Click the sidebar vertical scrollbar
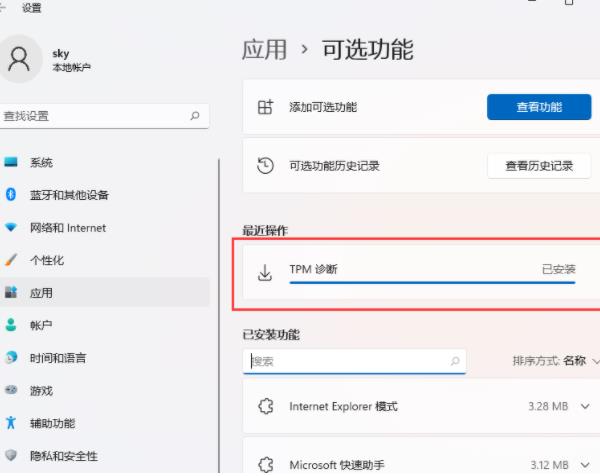Image resolution: width=600 pixels, height=476 pixels. coord(219,315)
